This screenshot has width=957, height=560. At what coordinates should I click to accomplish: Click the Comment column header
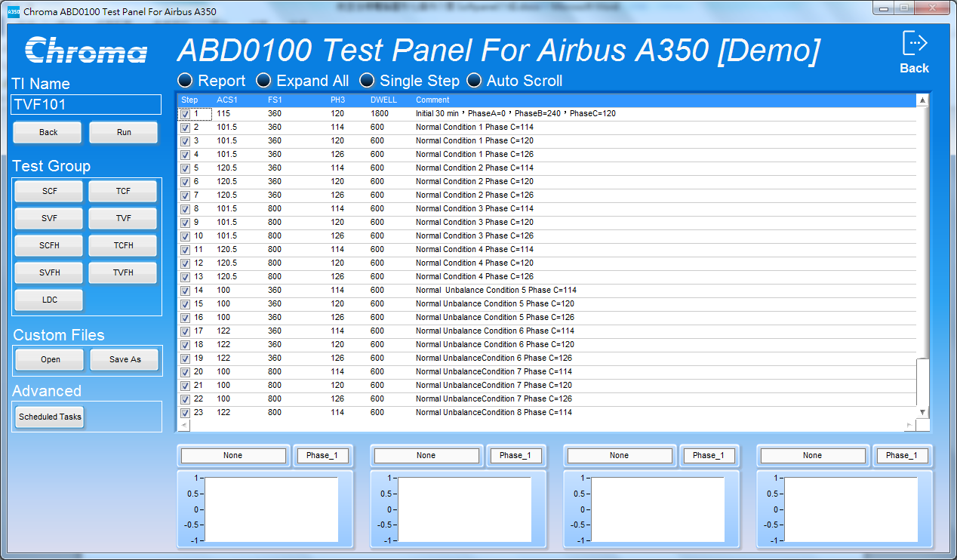pos(432,100)
